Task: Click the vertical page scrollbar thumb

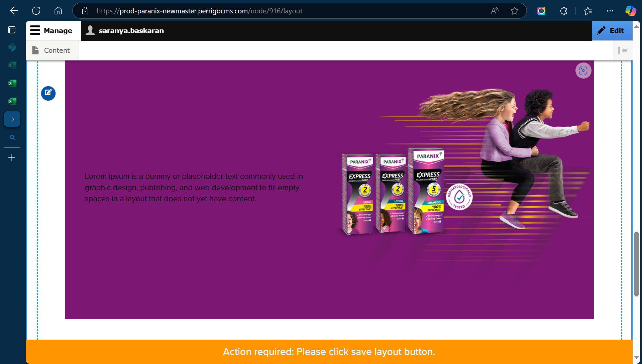Action: (x=636, y=264)
